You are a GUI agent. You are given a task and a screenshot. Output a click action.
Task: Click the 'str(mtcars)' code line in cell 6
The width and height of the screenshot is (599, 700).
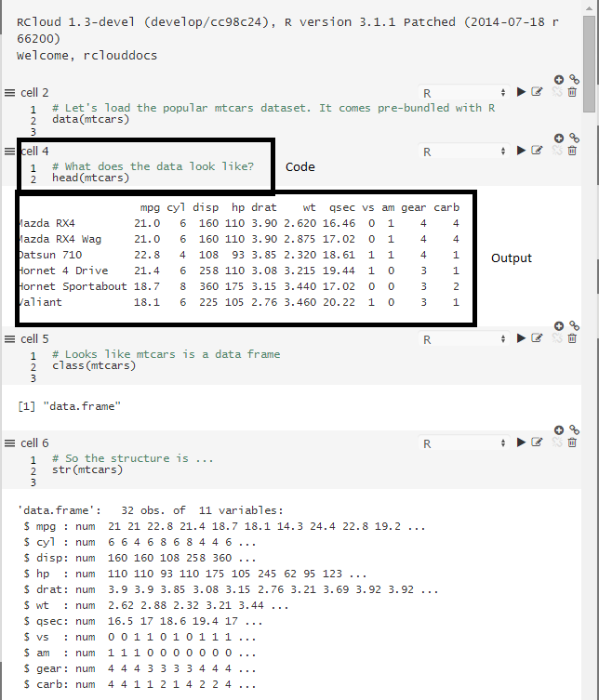[87, 469]
